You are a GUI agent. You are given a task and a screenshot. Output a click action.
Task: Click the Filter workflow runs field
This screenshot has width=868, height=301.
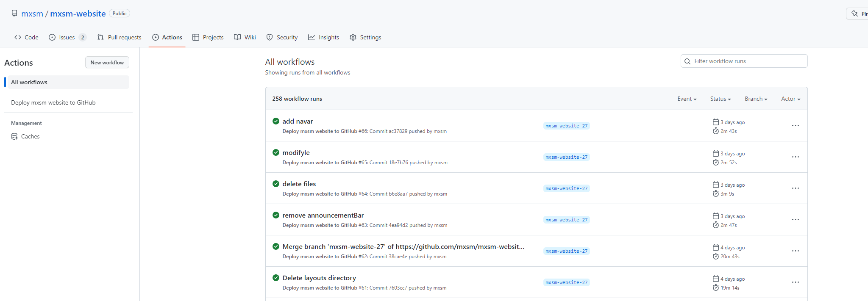pyautogui.click(x=744, y=61)
